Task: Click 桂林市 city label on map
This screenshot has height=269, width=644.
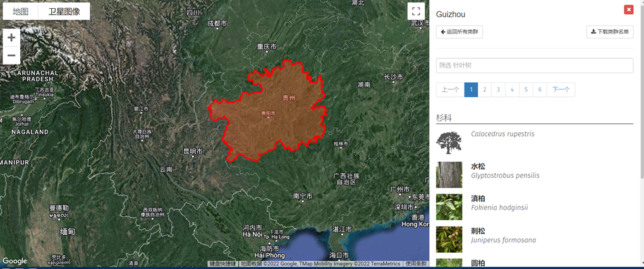Action: tap(341, 144)
